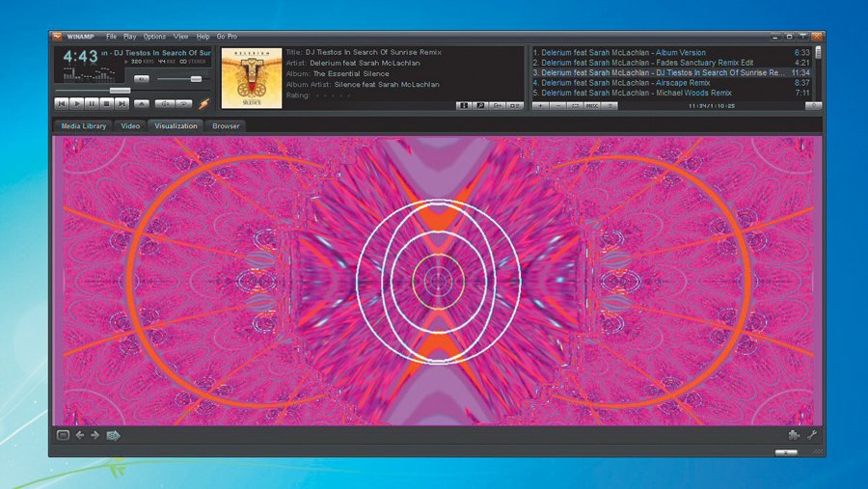Image resolution: width=868 pixels, height=489 pixels.
Task: Go to previous visualization preset arrow
Action: (80, 435)
